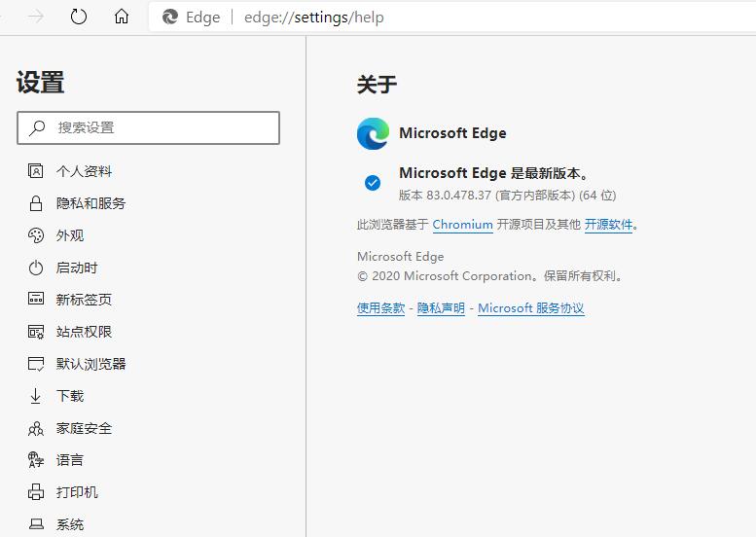Viewport: 756px width, 537px height.
Task: Open the 个人资料 settings section
Action: [x=84, y=171]
